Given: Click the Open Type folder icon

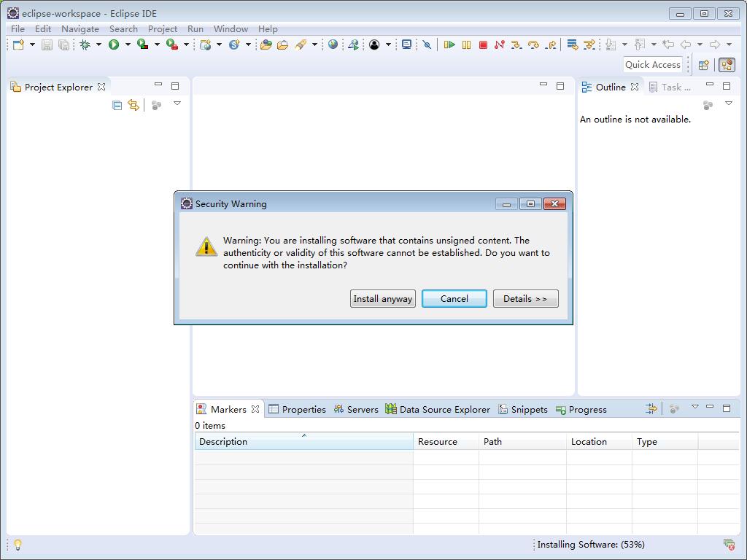Looking at the screenshot, I should (266, 44).
